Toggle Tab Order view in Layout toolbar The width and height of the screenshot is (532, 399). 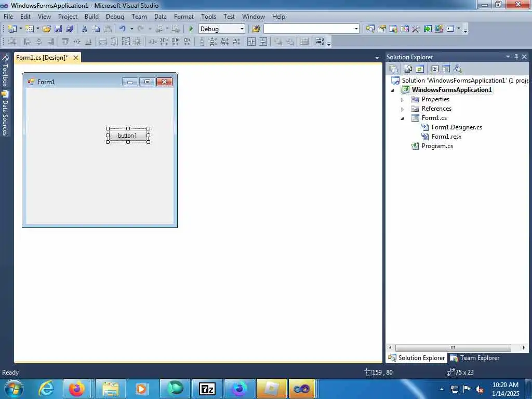[320, 42]
